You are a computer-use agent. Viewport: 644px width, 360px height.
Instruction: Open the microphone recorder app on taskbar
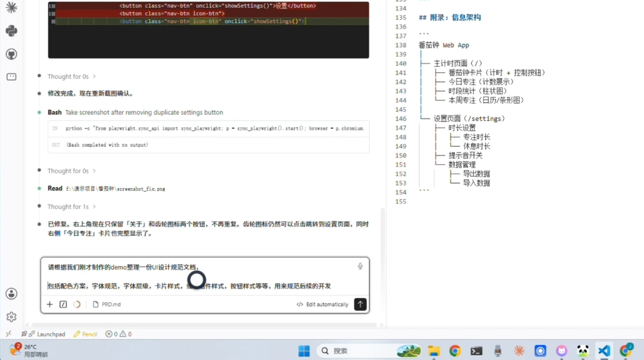tap(497, 351)
